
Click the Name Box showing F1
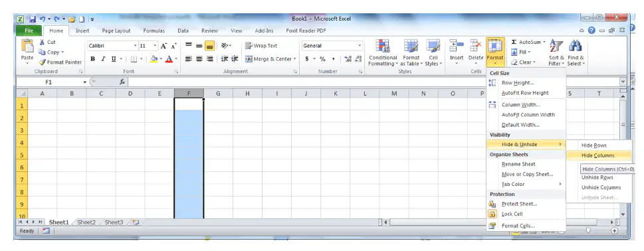click(49, 82)
